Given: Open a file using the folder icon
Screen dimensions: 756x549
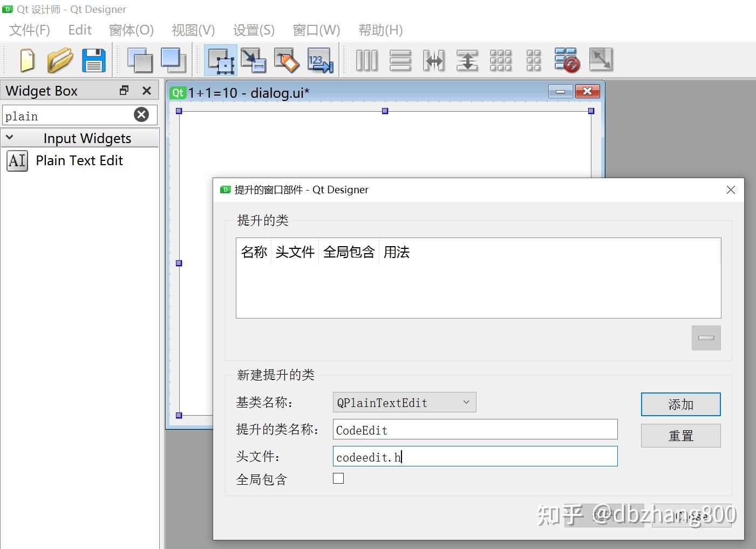Looking at the screenshot, I should tap(59, 60).
